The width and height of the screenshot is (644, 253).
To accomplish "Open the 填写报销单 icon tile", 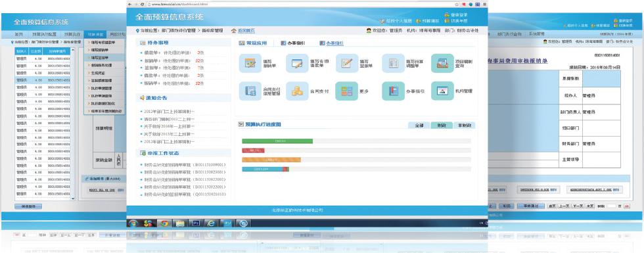I will click(250, 63).
